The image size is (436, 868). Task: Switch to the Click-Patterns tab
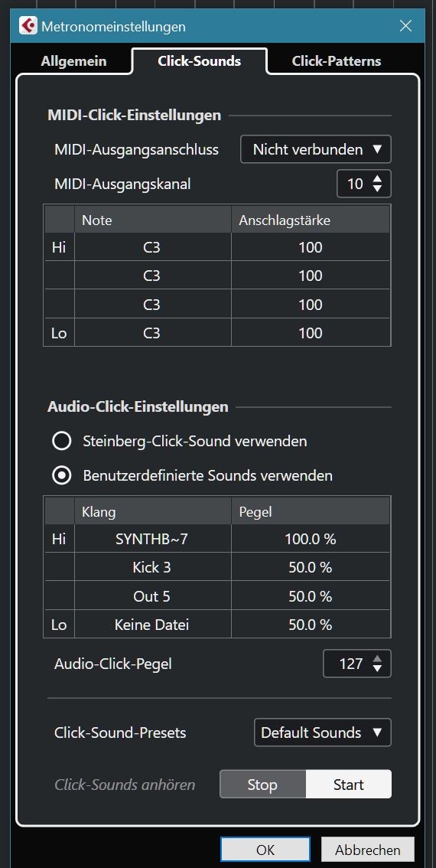337,61
